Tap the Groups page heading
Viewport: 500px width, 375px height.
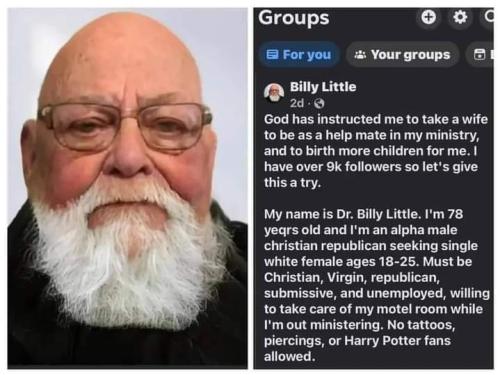[x=294, y=18]
